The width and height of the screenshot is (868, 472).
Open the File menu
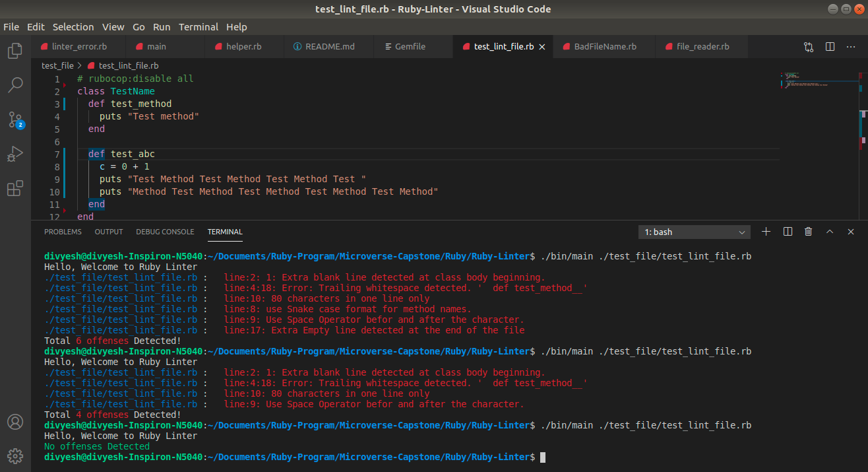tap(11, 27)
